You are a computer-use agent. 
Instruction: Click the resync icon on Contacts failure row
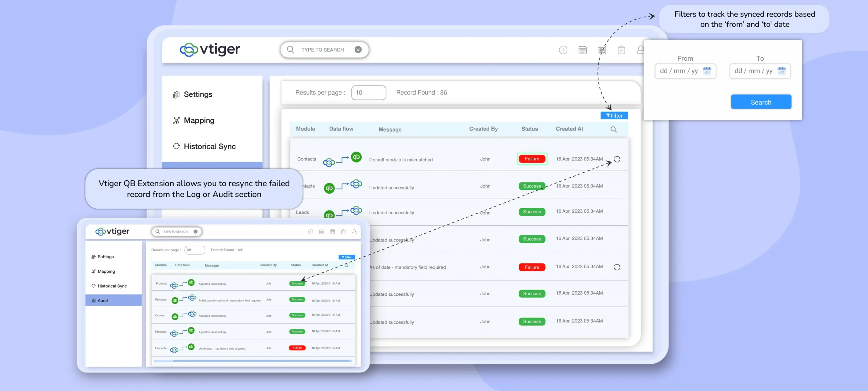[x=617, y=159]
